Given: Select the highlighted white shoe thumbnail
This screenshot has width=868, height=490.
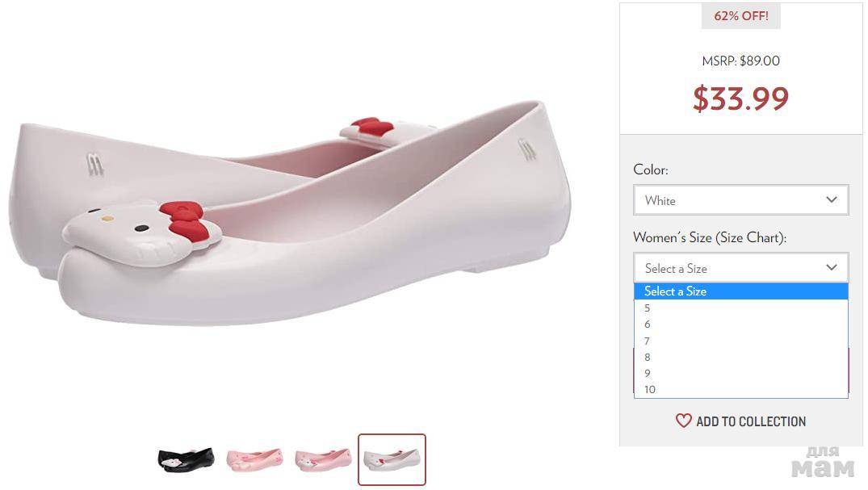Looking at the screenshot, I should pyautogui.click(x=392, y=459).
